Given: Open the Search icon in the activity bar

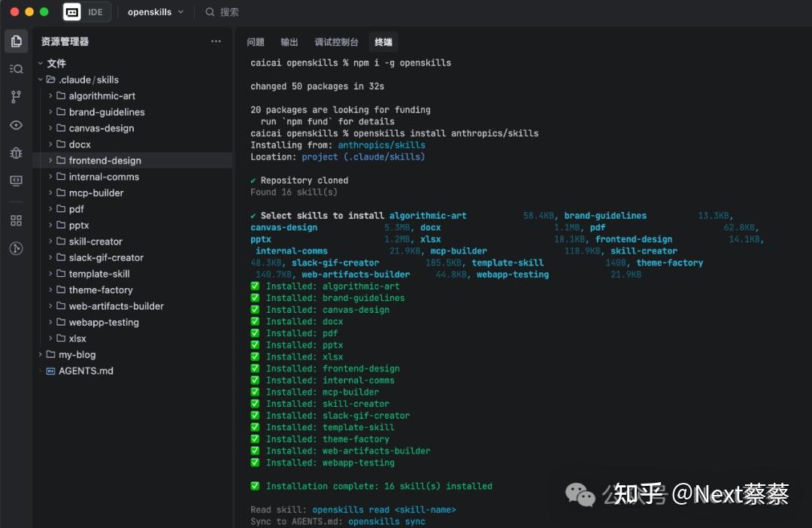Looking at the screenshot, I should tap(16, 68).
